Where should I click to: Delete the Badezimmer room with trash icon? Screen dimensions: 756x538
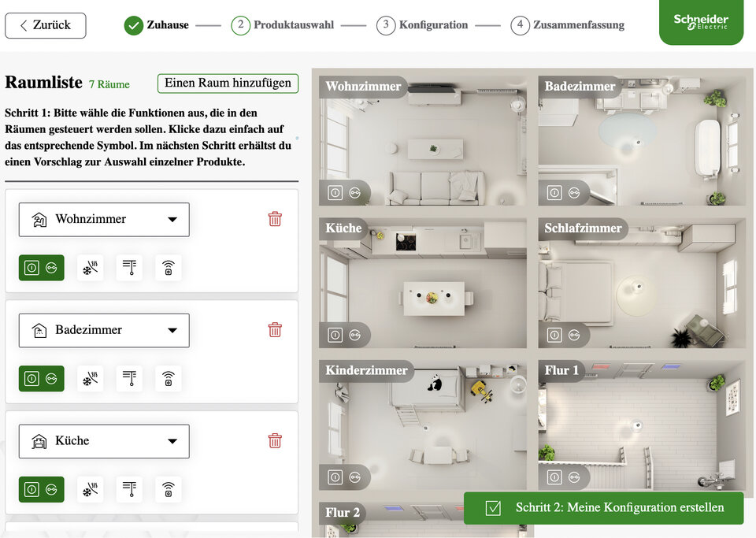point(275,330)
